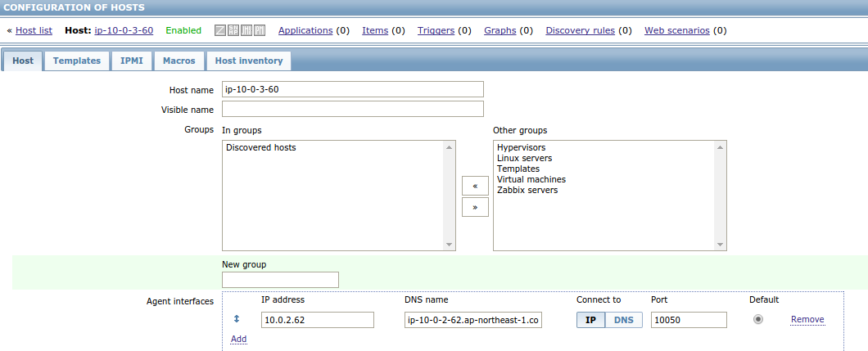Click scroll-down arrow of In groups list
The height and width of the screenshot is (351, 868).
[x=449, y=245]
